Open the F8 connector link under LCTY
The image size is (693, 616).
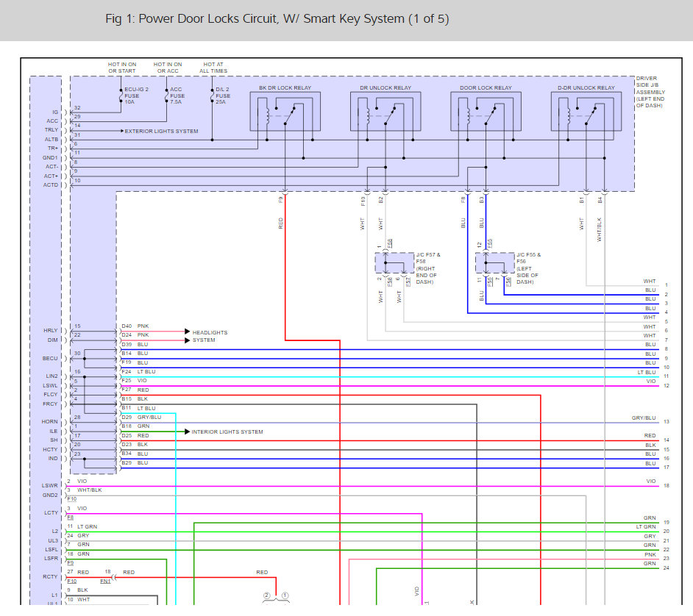click(71, 517)
